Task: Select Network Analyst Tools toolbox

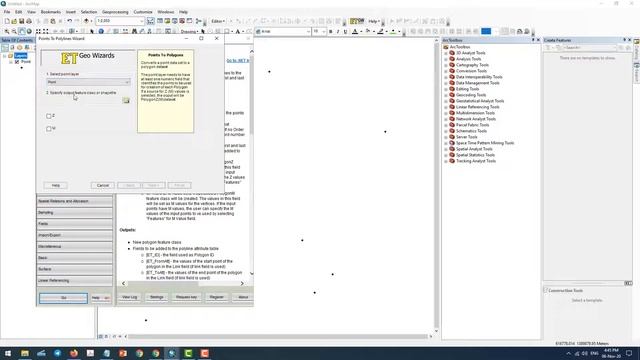Action: [476, 119]
